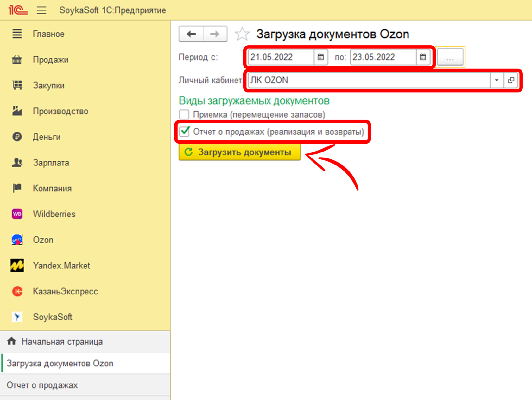The image size is (532, 400).
Task: Expand the Личный кабинет dropdown arrow
Action: tap(497, 80)
